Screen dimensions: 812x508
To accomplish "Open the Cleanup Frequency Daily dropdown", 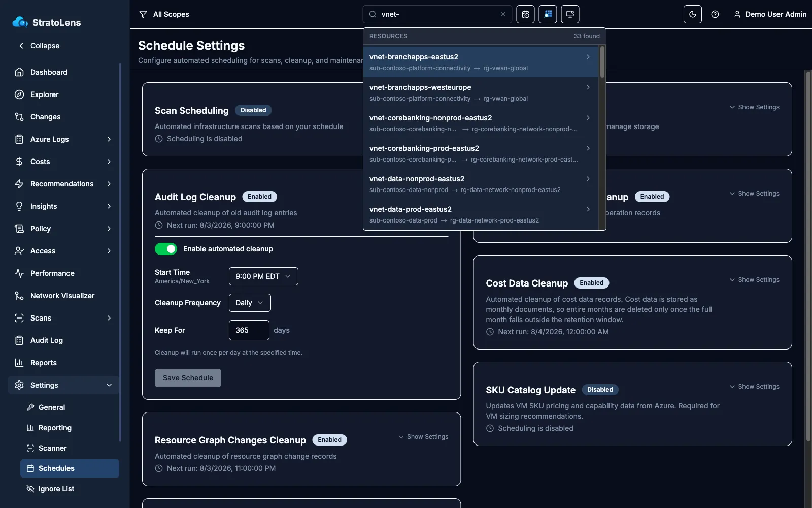I will click(x=250, y=303).
